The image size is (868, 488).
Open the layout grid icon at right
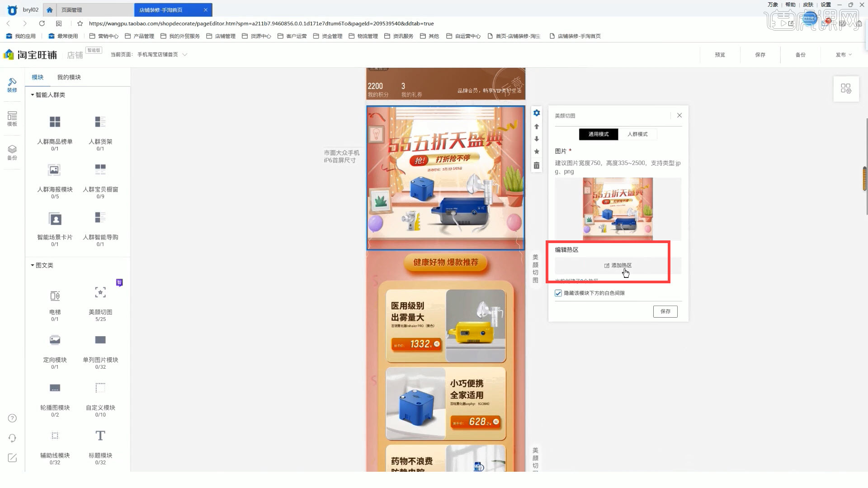coord(846,89)
